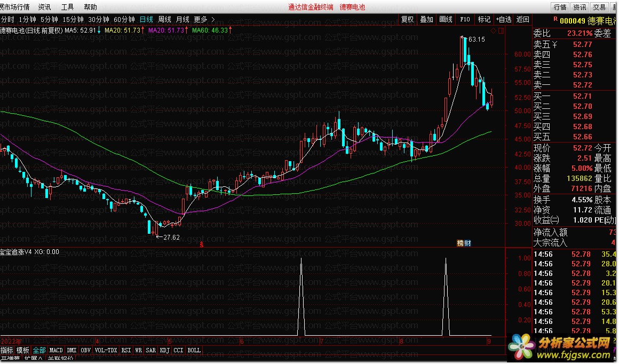Click the 叠加 overlay button
This screenshot has height=364, width=619.
coord(427,19)
